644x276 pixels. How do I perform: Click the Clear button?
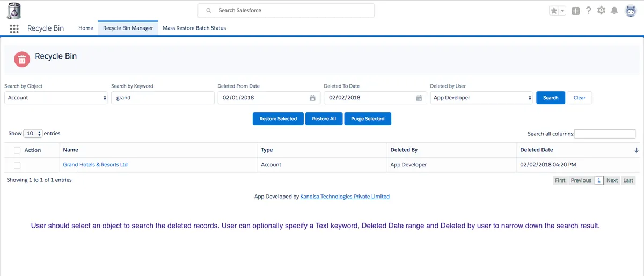(x=580, y=98)
